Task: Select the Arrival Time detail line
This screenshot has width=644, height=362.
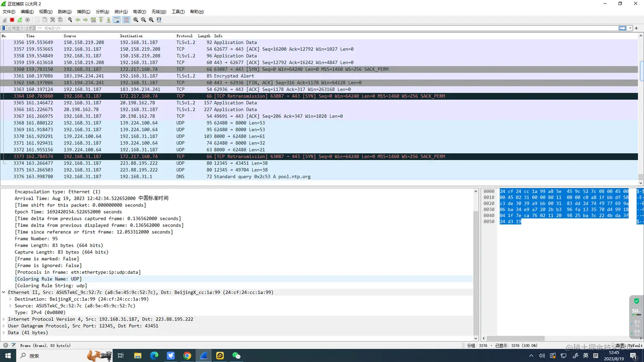Action: coord(92,198)
